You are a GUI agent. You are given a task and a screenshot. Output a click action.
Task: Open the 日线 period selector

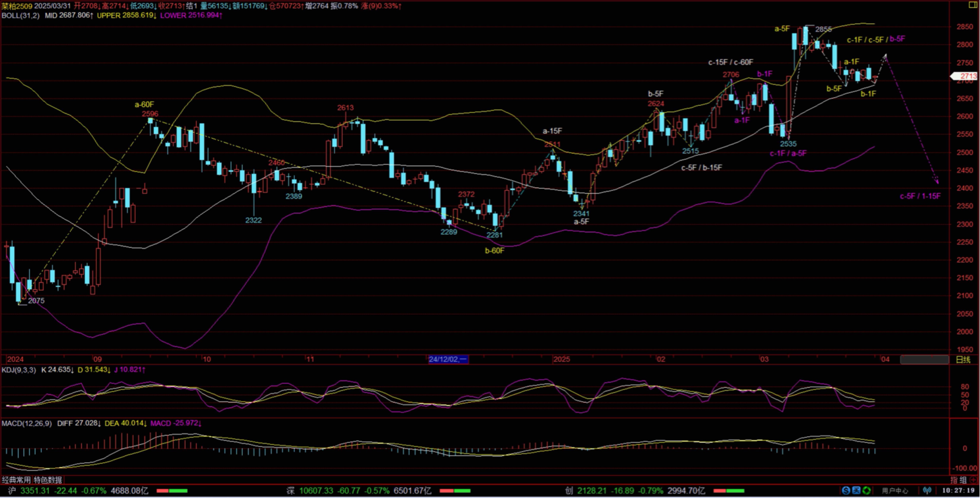pyautogui.click(x=963, y=360)
